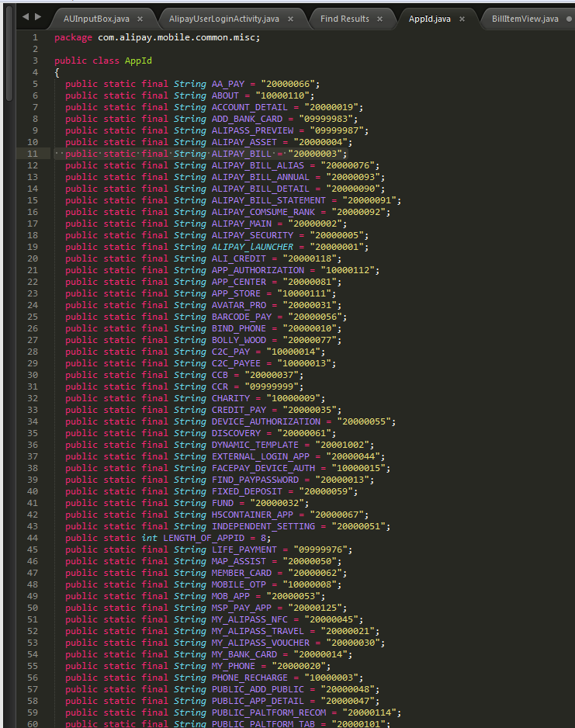Click the ALIPAY_BILL_ALIAS constant
The width and height of the screenshot is (575, 728).
point(258,165)
